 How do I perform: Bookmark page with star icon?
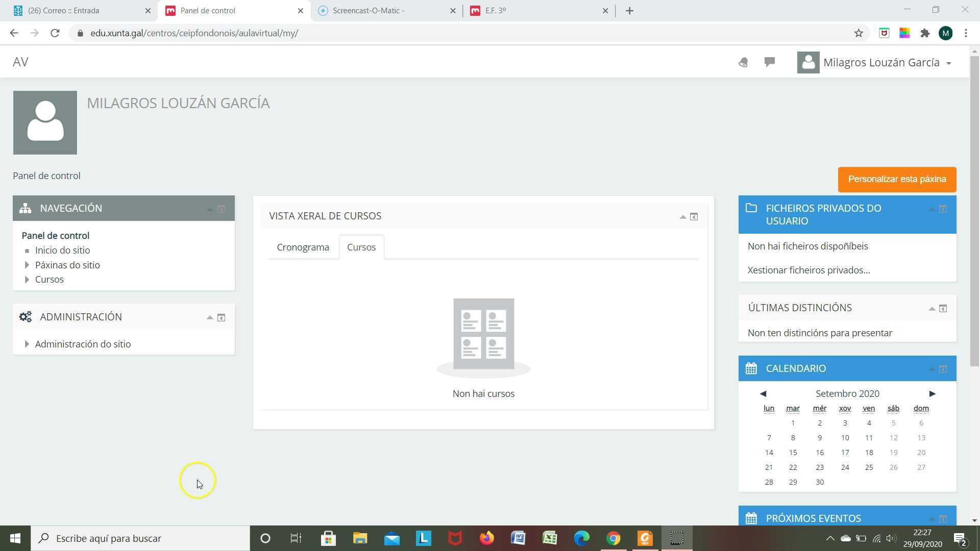tap(859, 33)
